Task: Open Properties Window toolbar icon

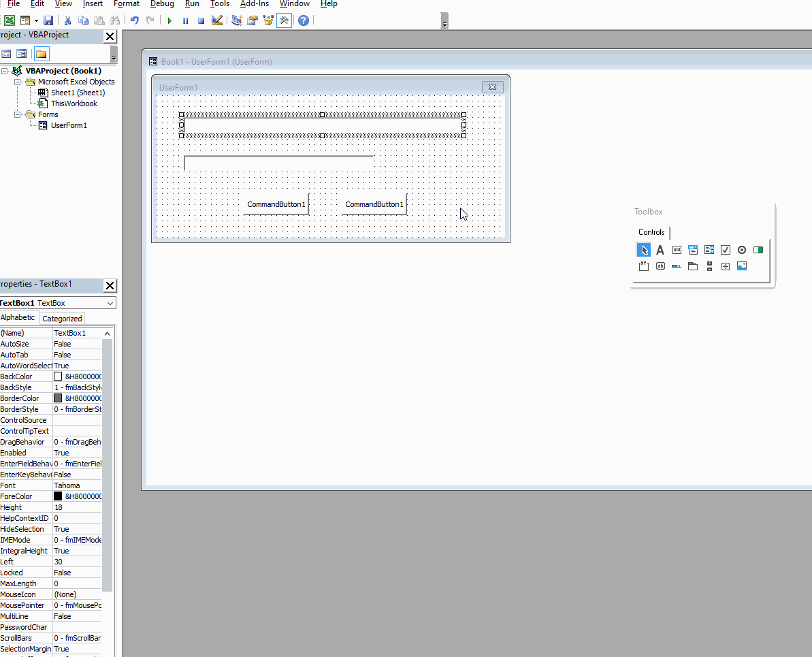Action: coord(253,20)
